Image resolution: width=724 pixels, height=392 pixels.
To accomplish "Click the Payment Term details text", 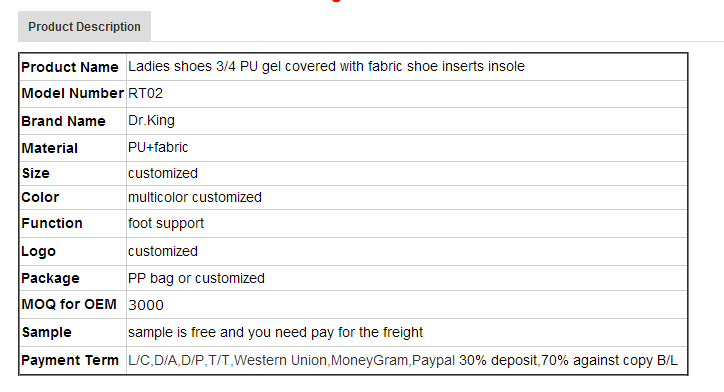I will tap(403, 360).
